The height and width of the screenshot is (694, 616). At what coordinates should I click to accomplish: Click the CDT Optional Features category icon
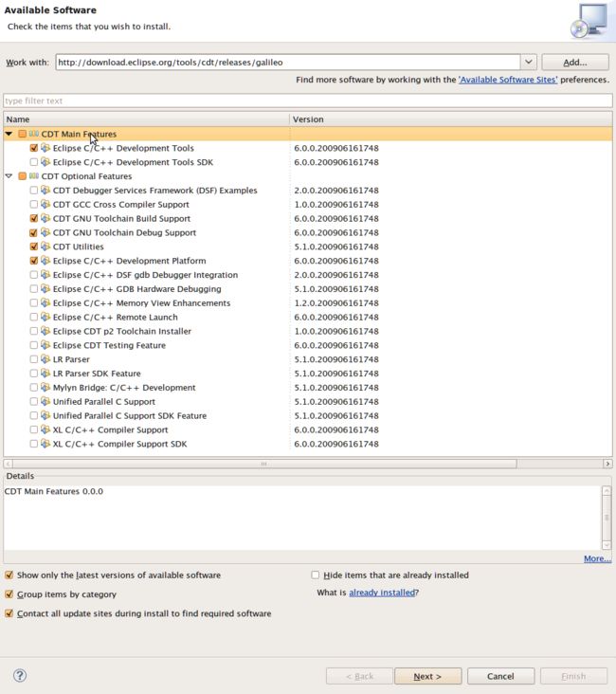[34, 176]
